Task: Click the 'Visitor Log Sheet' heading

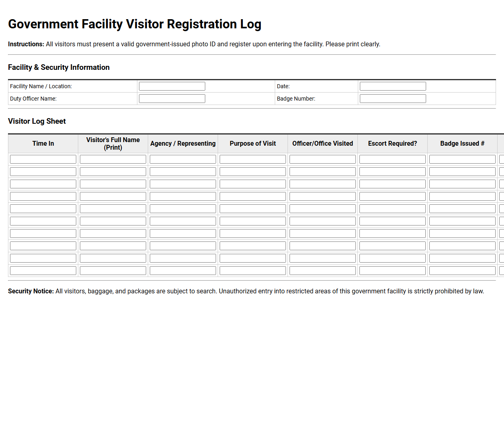Action: tap(37, 121)
